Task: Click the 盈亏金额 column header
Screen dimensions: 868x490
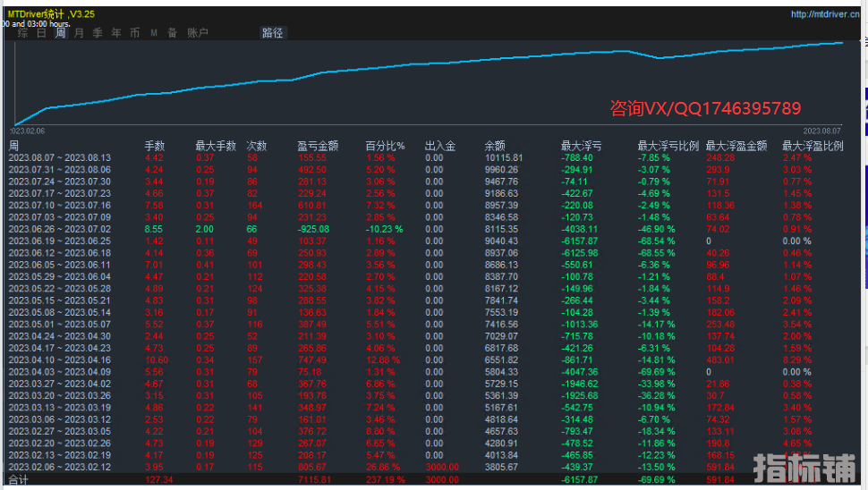Action: pyautogui.click(x=318, y=146)
